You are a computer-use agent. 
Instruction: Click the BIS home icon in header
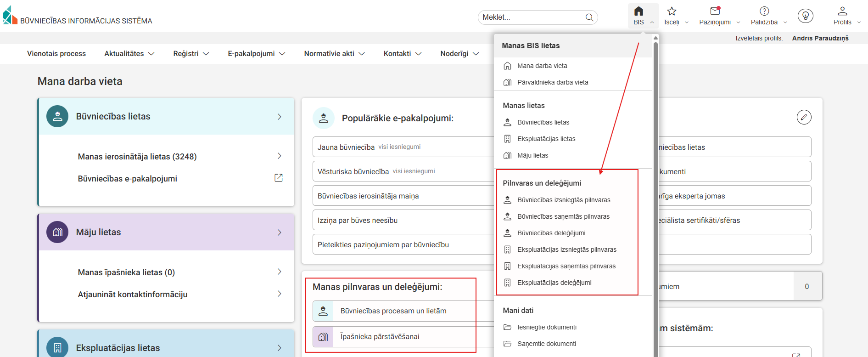tap(638, 11)
